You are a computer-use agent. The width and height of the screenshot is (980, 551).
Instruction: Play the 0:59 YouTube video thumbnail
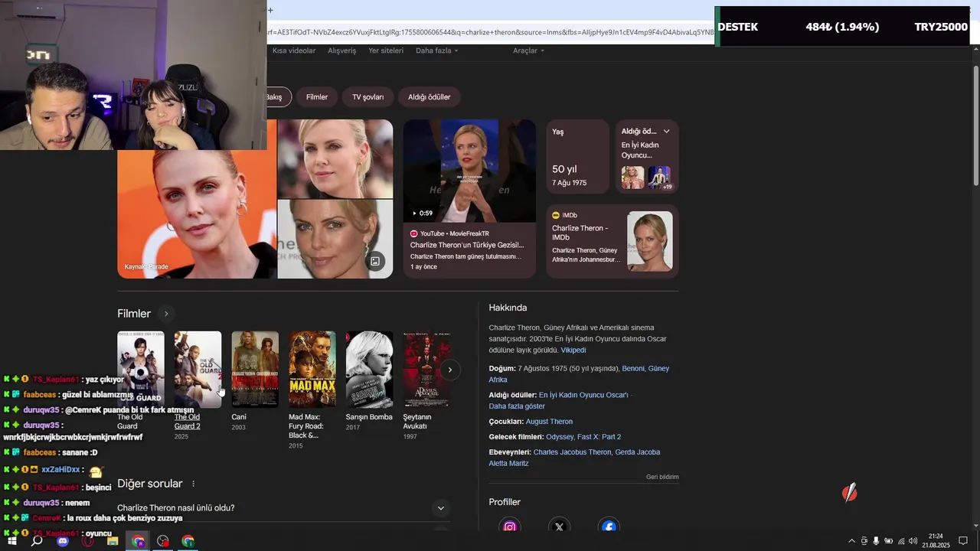pyautogui.click(x=469, y=171)
